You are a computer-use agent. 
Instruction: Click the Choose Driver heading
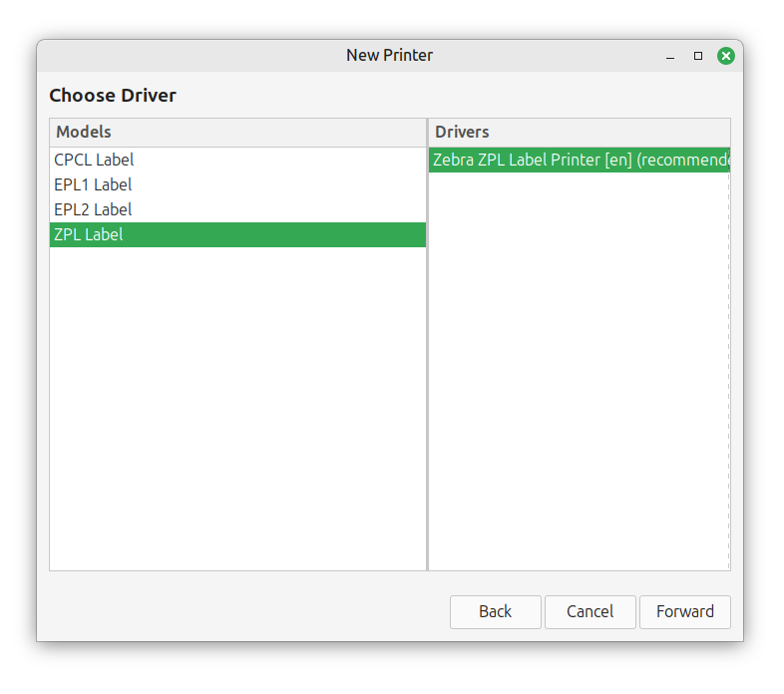[113, 96]
